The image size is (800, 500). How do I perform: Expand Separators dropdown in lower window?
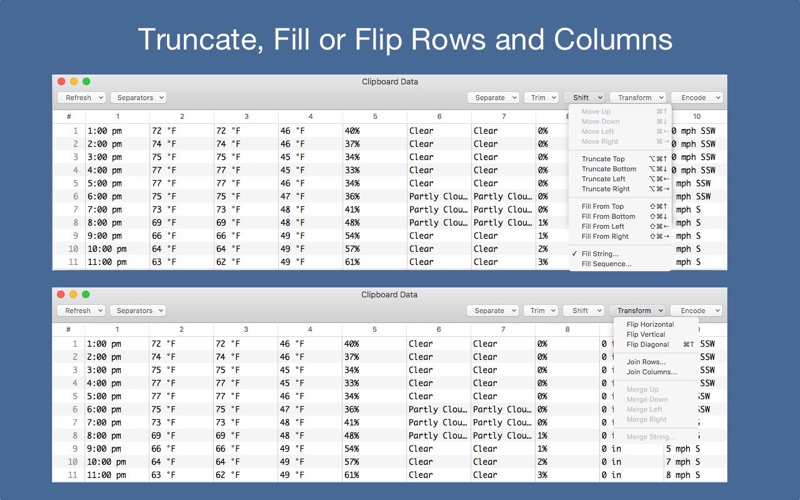pos(138,311)
